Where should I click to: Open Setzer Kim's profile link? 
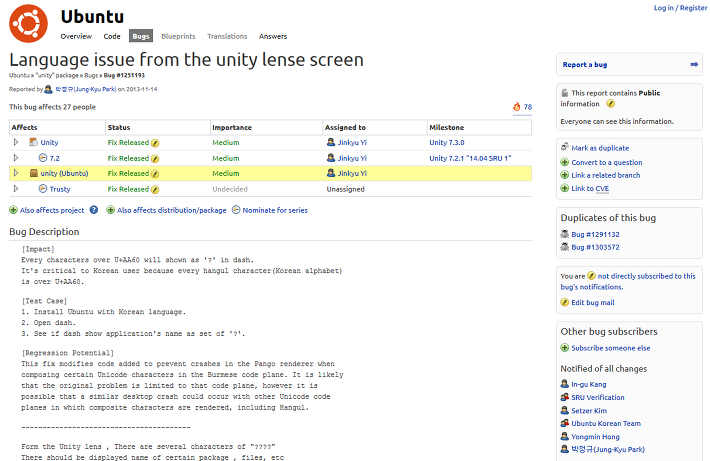tap(589, 411)
